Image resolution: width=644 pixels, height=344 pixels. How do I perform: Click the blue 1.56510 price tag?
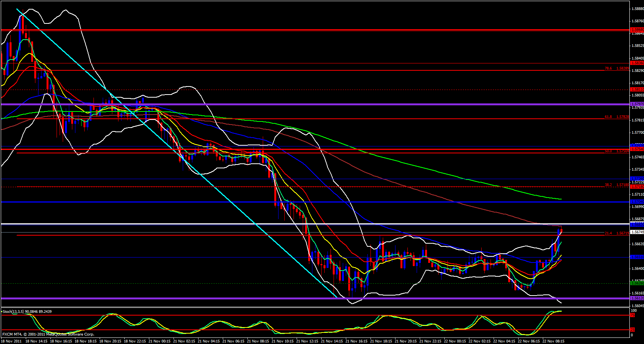click(x=637, y=257)
